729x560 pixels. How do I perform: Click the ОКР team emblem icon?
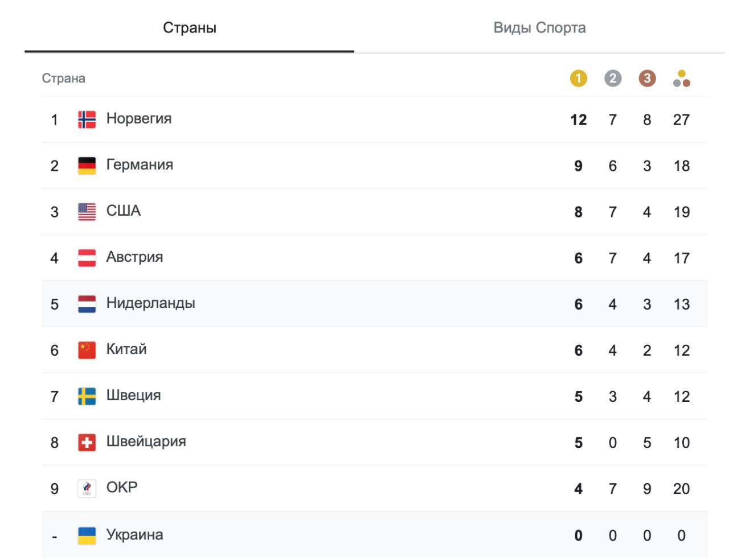point(87,488)
